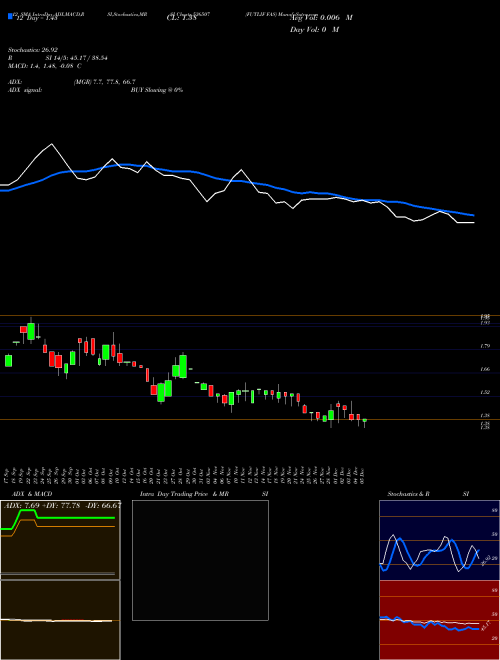The image size is (500, 660).
Task: Click the blue 12 Day SMA legend square
Action: click(x=10, y=16)
